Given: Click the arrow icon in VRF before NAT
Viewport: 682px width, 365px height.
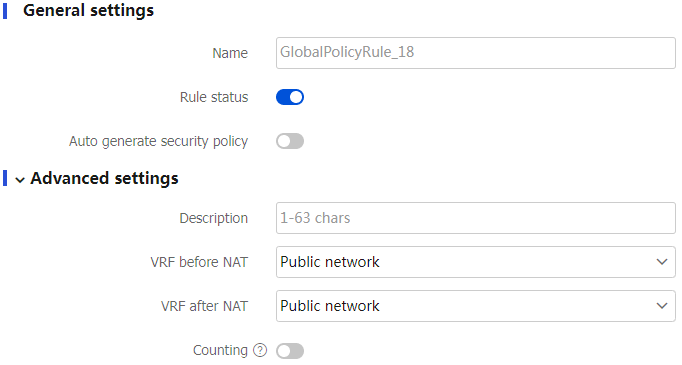Looking at the screenshot, I should pyautogui.click(x=662, y=262).
